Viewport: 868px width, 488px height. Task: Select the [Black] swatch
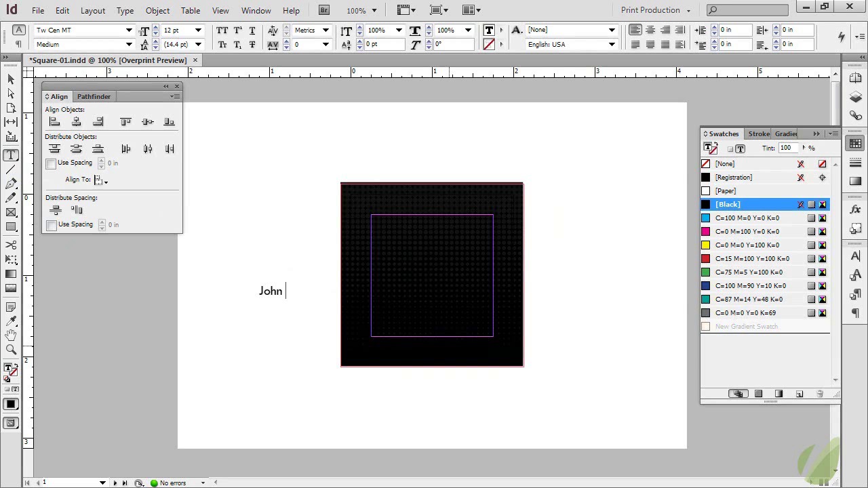coord(765,205)
